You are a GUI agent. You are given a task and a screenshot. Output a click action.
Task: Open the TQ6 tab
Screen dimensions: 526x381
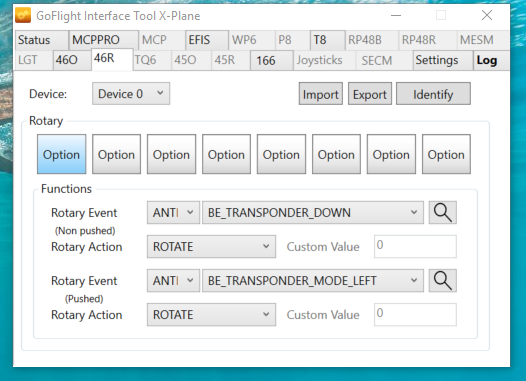152,60
